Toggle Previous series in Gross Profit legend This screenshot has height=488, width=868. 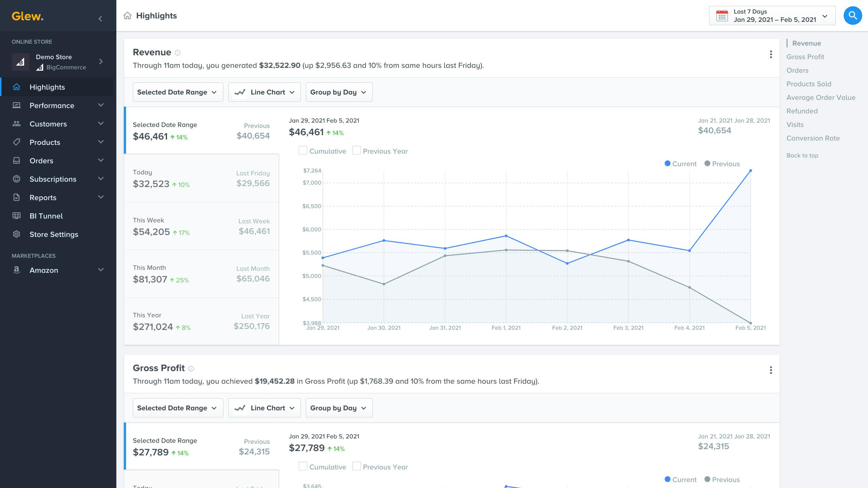tap(722, 480)
